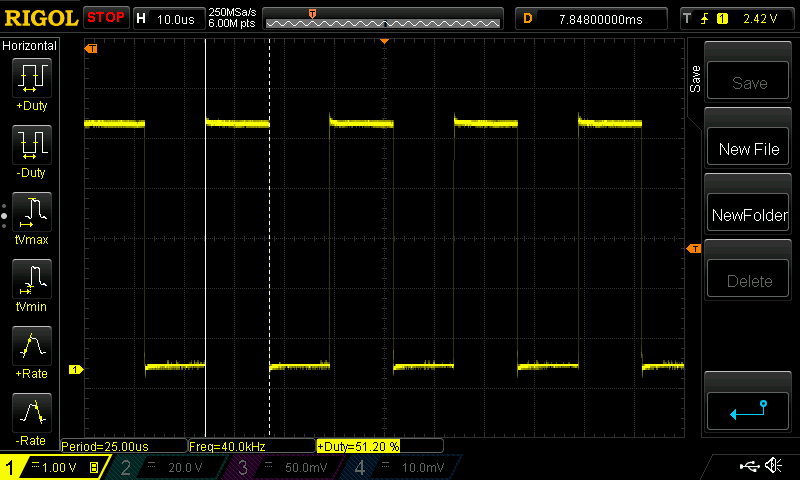Click the tVmax measurement icon

[30, 213]
